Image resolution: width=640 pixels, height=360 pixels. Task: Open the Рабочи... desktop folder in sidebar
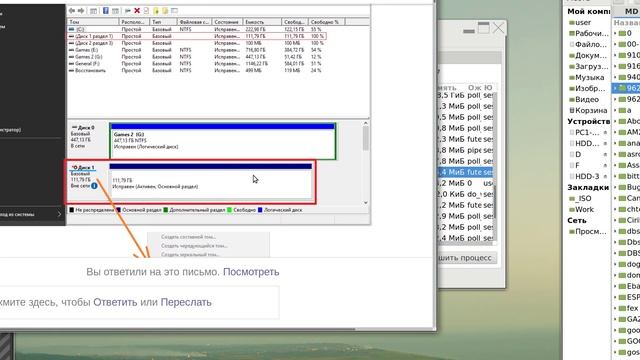coord(589,33)
